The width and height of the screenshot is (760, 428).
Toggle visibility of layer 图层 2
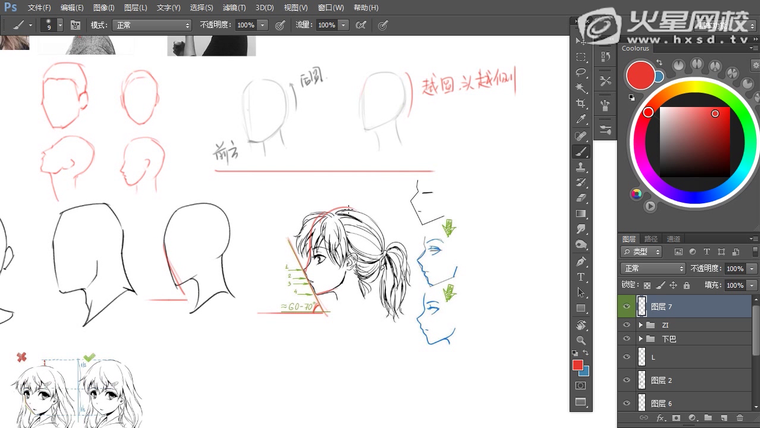(x=627, y=380)
